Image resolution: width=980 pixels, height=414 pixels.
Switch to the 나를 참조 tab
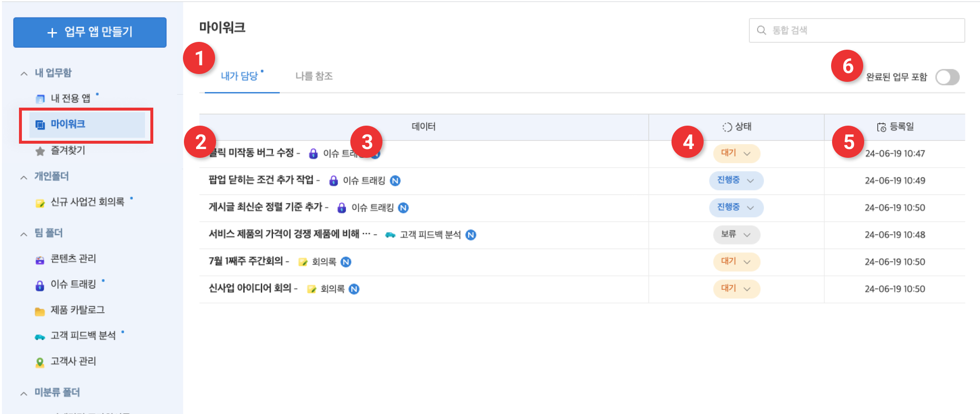click(314, 76)
